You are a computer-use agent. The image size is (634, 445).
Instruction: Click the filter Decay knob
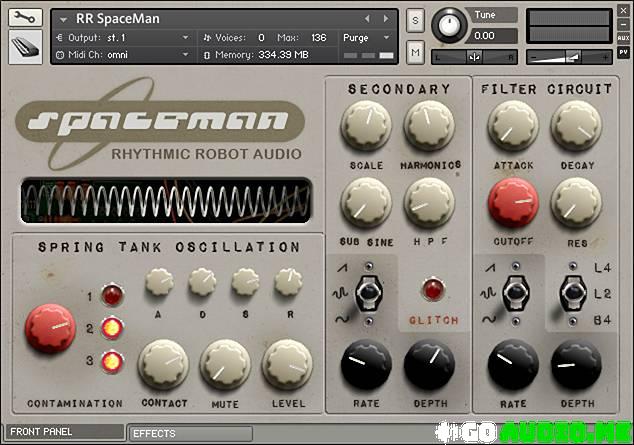pos(576,125)
